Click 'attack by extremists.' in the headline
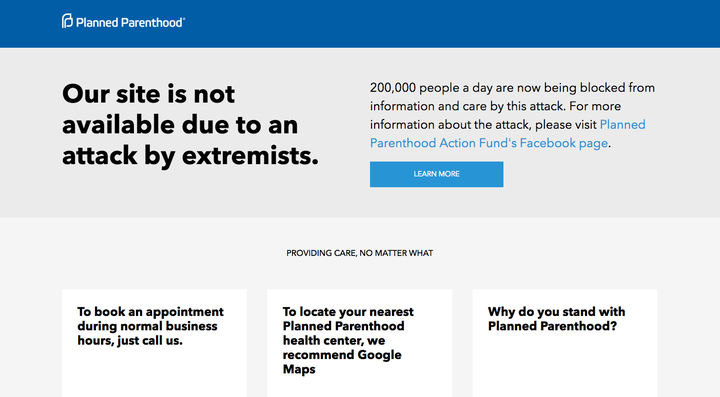This screenshot has height=397, width=720. (190, 156)
